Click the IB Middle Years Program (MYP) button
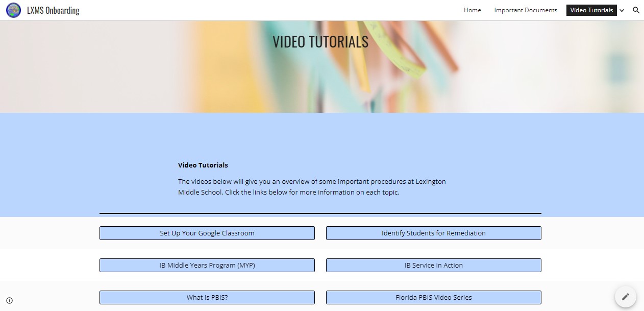 [207, 266]
